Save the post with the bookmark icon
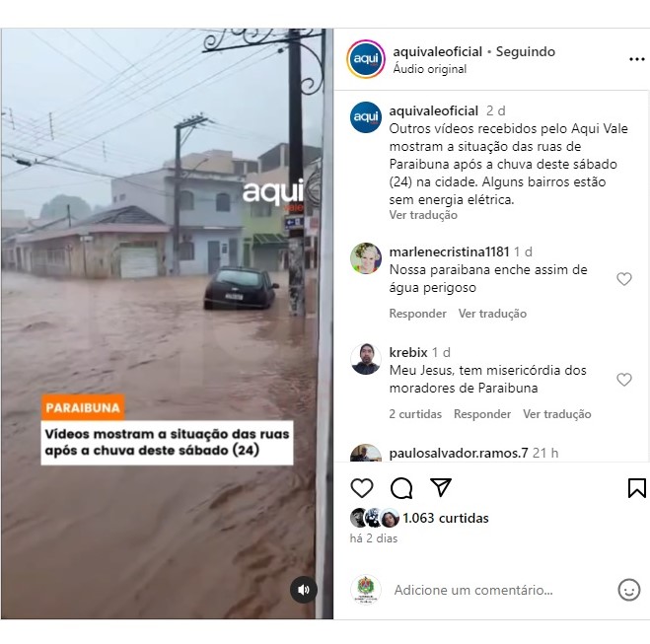 (x=637, y=488)
